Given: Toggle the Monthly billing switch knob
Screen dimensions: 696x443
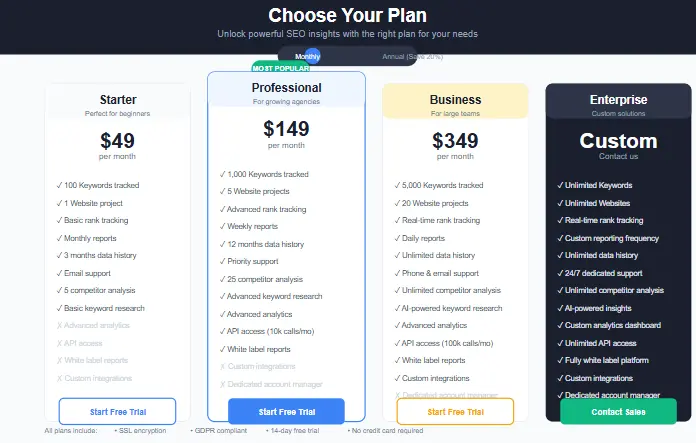Looking at the screenshot, I should click(312, 57).
